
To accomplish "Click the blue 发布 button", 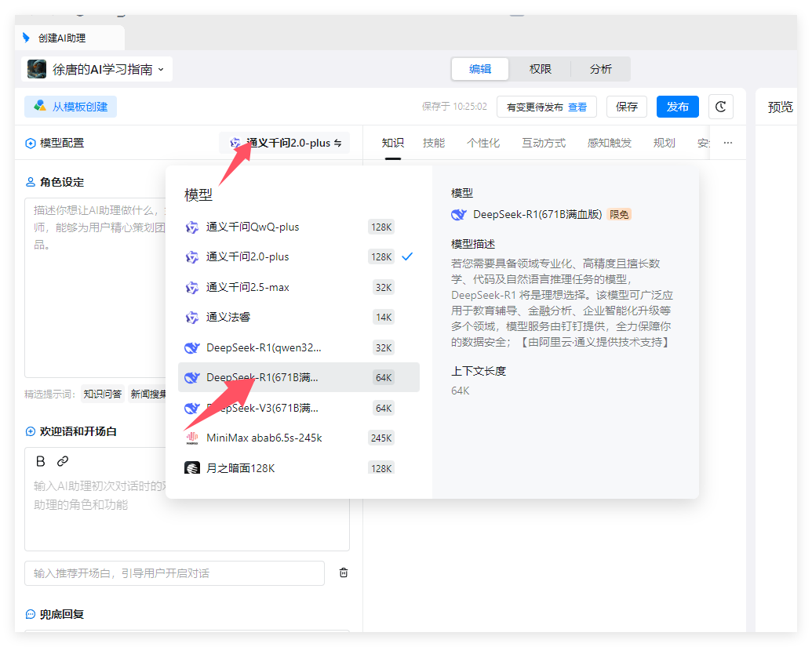I will point(677,107).
